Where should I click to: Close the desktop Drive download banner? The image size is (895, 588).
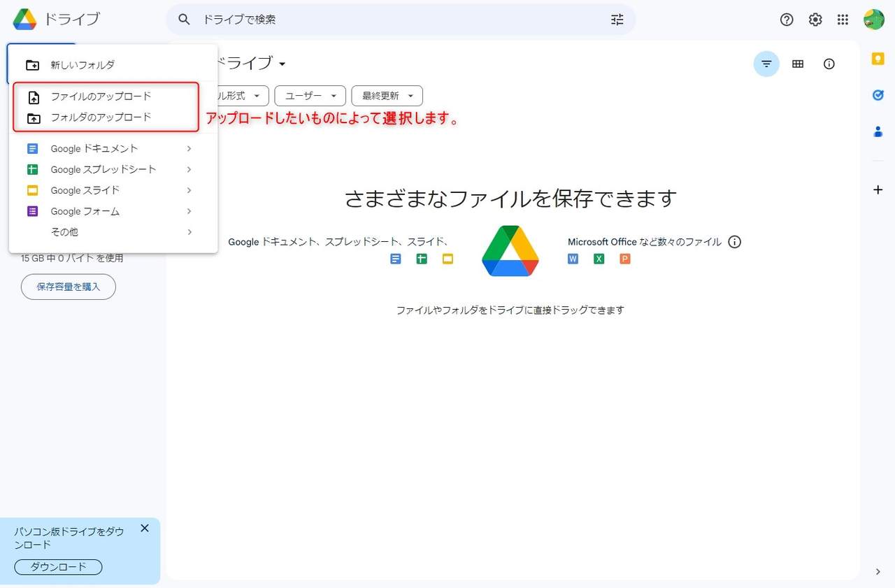(x=145, y=528)
